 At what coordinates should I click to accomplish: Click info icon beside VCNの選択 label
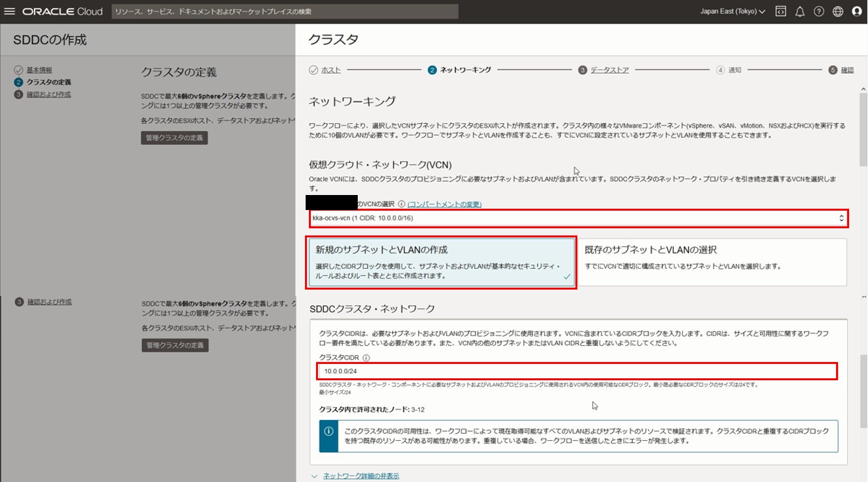pos(401,204)
